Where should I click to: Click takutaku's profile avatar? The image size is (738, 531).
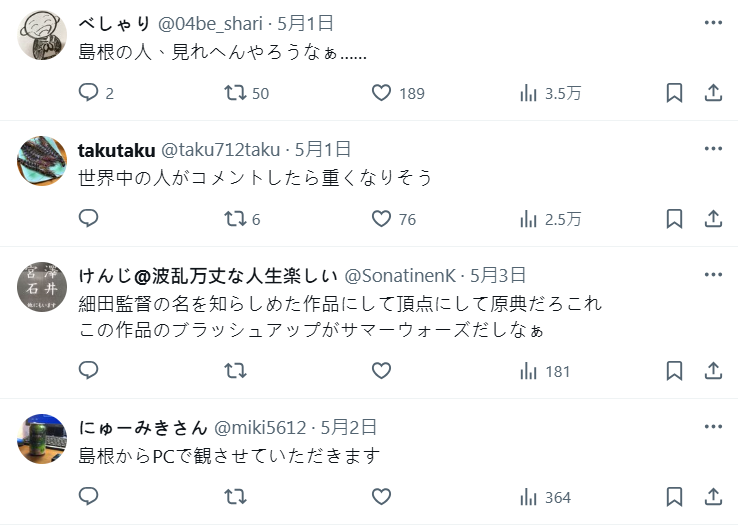coord(43,160)
